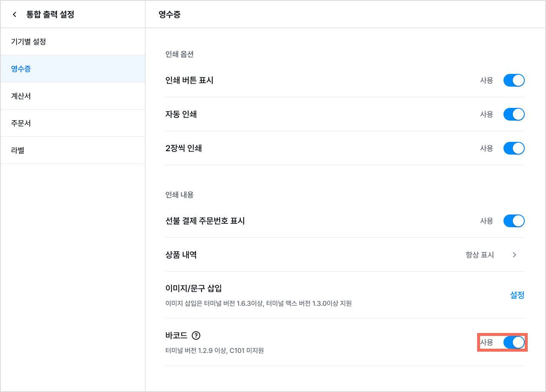Select the 영수증 sidebar item

pos(73,69)
